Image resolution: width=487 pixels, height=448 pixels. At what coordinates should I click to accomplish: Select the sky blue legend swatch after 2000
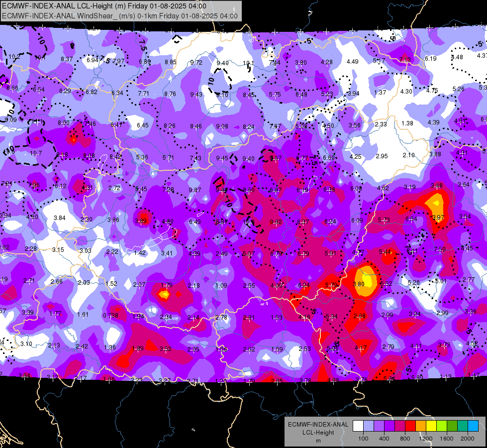(x=474, y=426)
